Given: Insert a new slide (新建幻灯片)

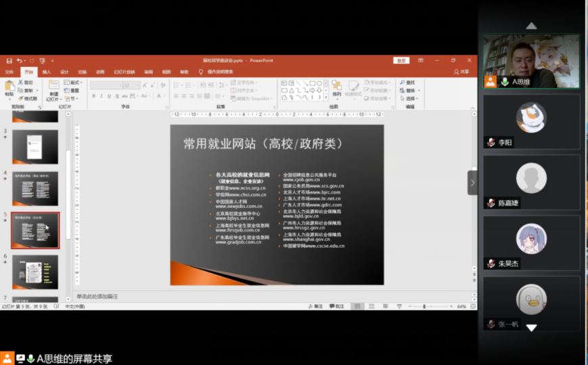Looking at the screenshot, I should 53,91.
